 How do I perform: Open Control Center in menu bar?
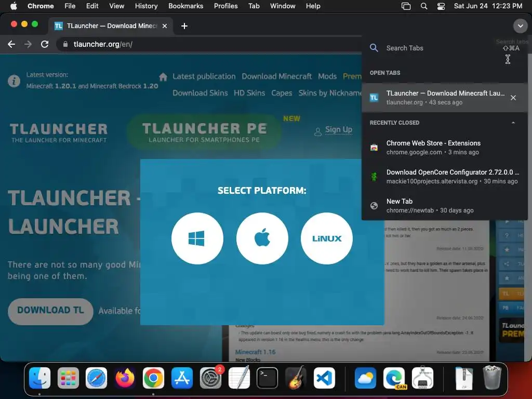click(x=441, y=6)
